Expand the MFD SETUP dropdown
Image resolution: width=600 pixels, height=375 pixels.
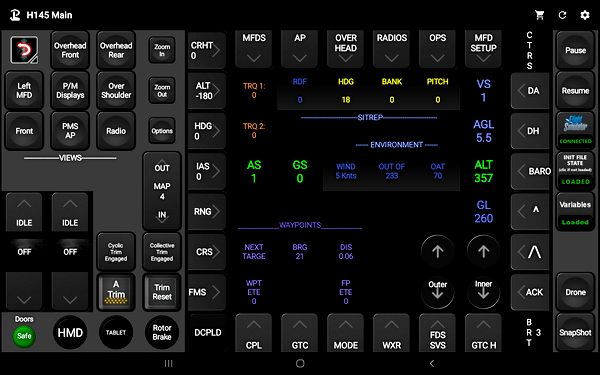click(x=483, y=49)
